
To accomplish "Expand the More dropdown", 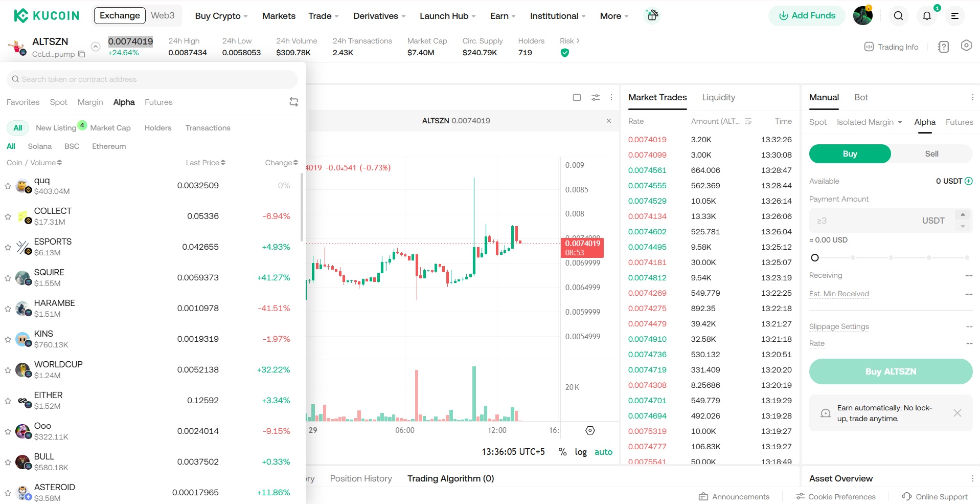I will (614, 16).
